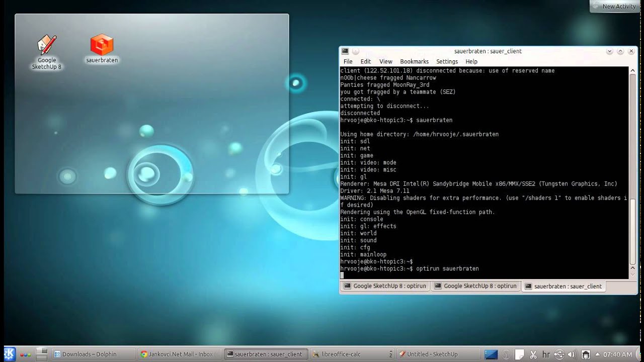Click the pager widget in the panel
Screen dimensions: 644x362
(x=42, y=354)
